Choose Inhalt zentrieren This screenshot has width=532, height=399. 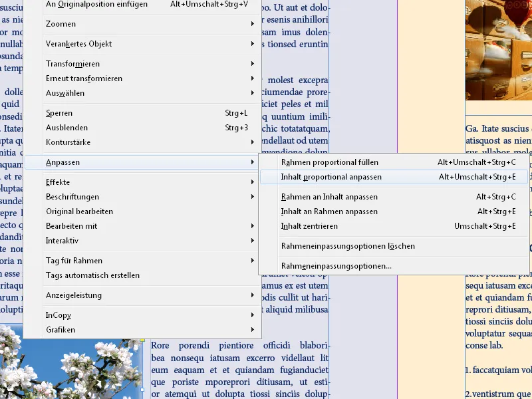coord(394,226)
